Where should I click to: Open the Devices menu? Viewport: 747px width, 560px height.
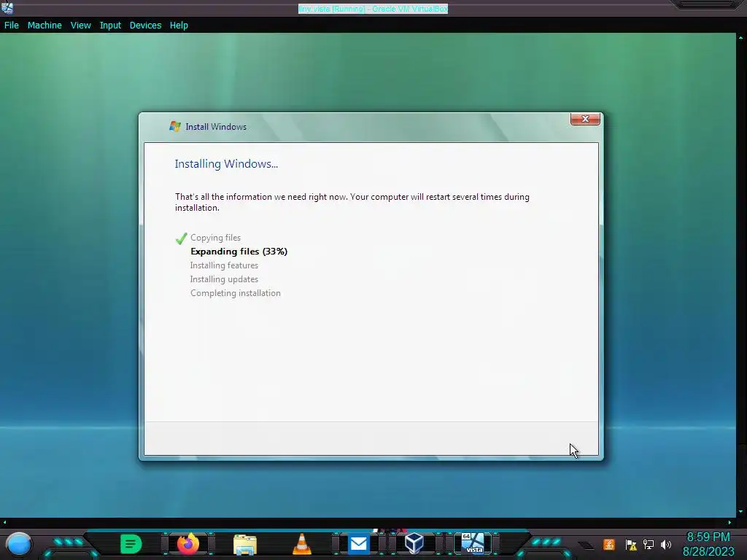point(145,26)
